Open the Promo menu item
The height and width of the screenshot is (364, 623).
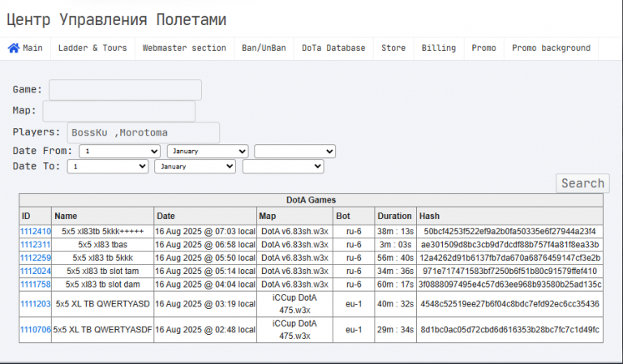point(483,48)
